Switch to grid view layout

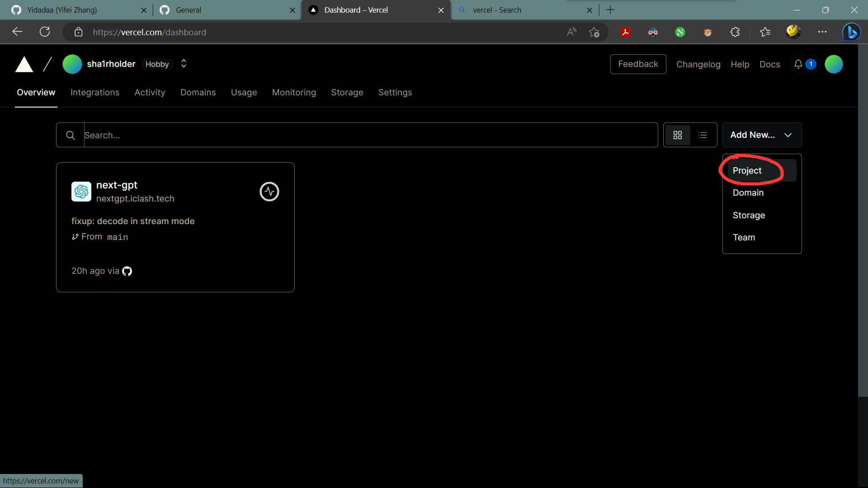click(677, 135)
